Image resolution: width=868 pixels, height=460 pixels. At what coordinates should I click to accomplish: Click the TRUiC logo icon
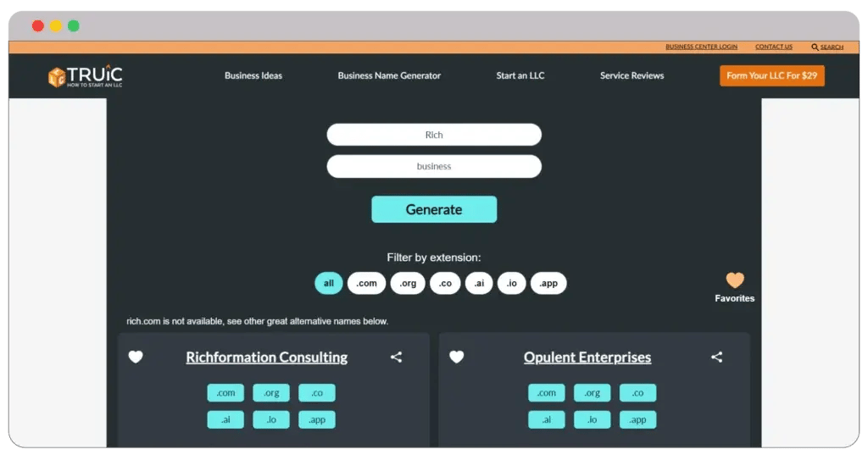57,77
